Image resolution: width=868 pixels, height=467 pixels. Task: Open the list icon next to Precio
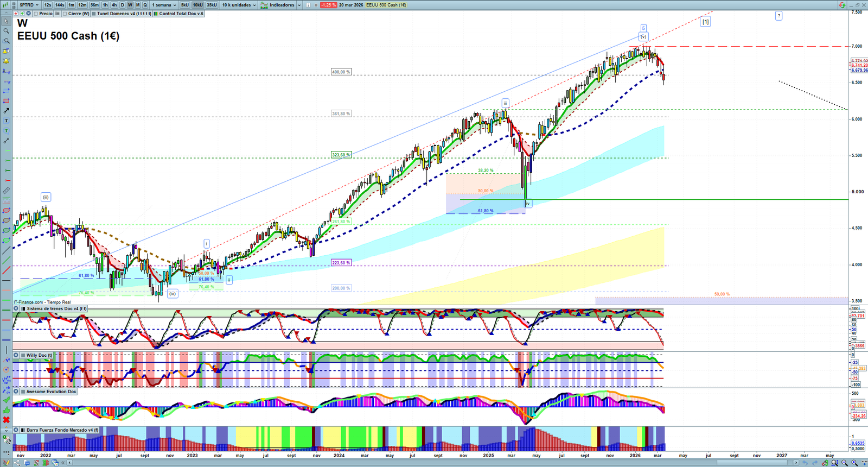point(58,14)
